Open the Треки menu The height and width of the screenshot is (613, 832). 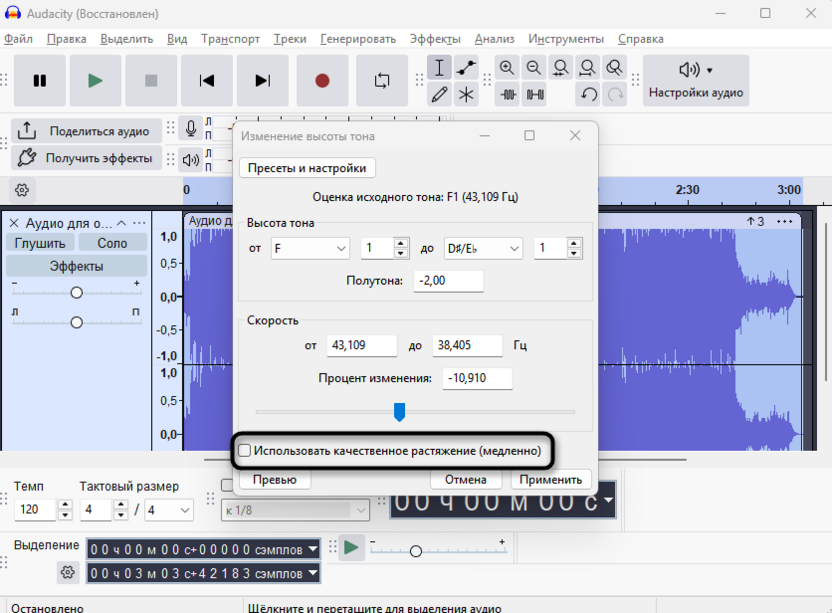290,39
